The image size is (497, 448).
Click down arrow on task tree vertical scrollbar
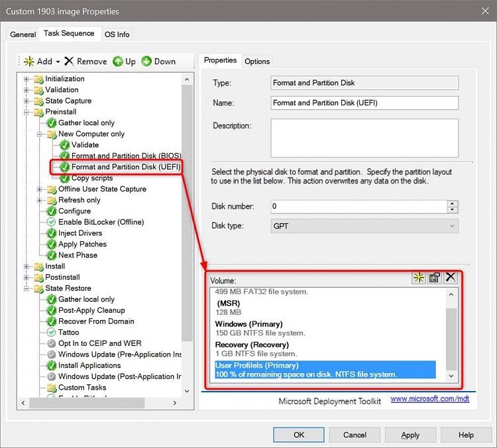(x=187, y=391)
